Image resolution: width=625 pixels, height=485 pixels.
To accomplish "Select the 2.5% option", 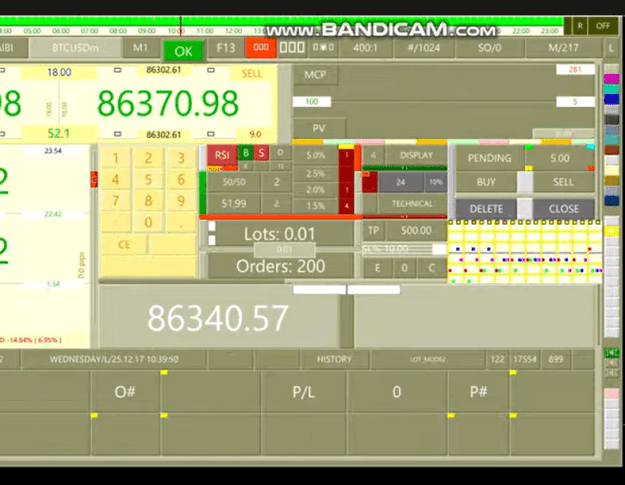I will coord(315,174).
